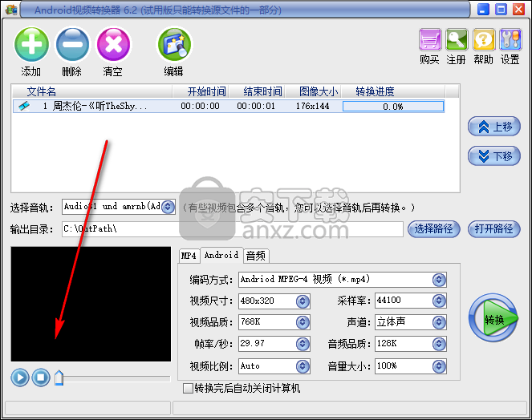Click the 打开路径 (Open Path) button
The width and height of the screenshot is (532, 420).
[493, 228]
